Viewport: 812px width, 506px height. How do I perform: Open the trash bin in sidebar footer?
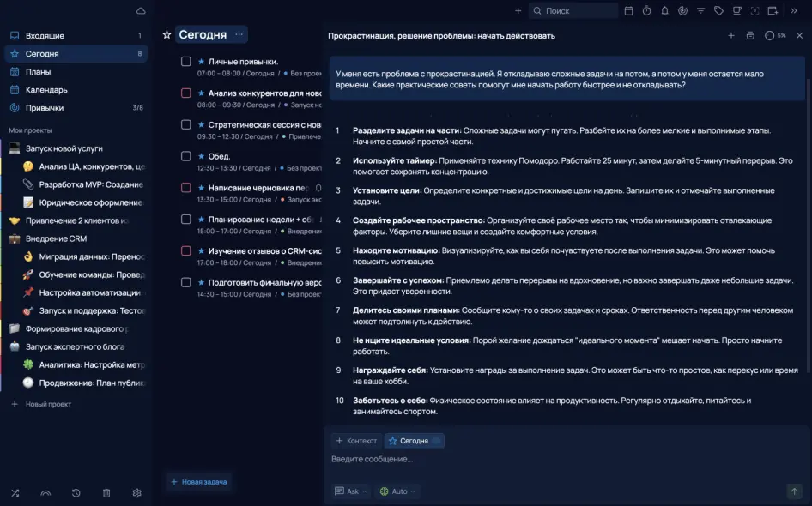click(x=106, y=493)
